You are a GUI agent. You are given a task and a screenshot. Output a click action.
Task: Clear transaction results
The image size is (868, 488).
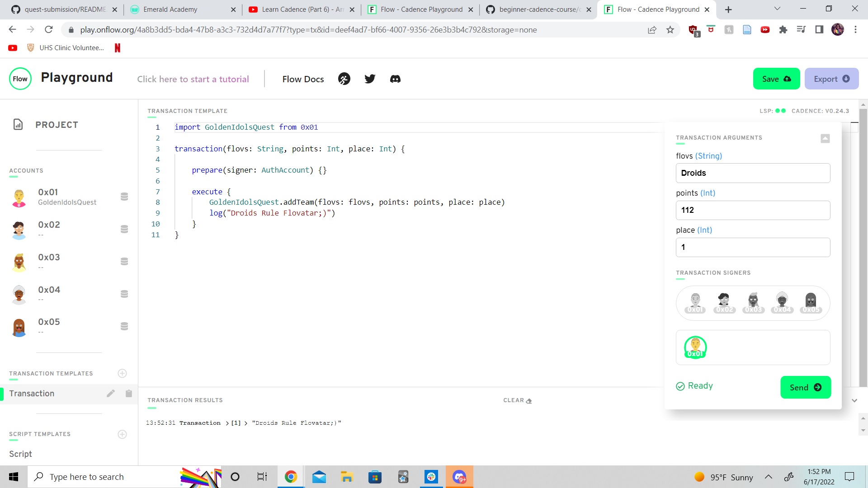[x=517, y=400]
